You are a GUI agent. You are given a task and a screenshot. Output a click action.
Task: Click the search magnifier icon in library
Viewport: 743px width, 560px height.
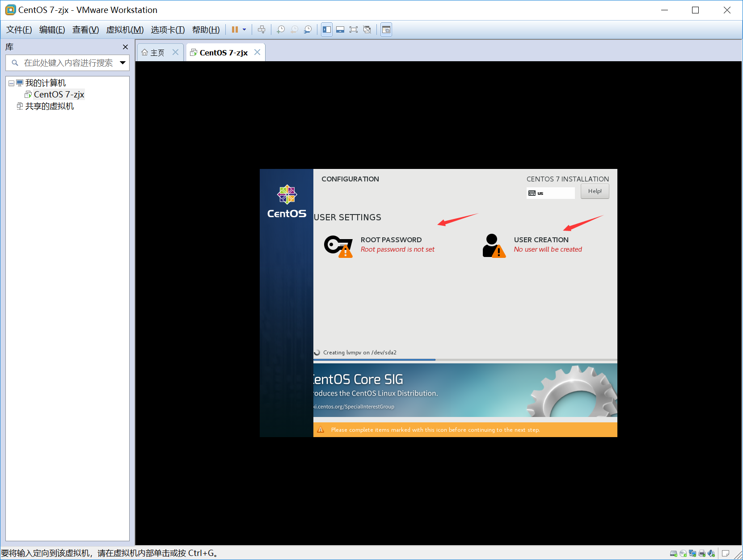15,63
